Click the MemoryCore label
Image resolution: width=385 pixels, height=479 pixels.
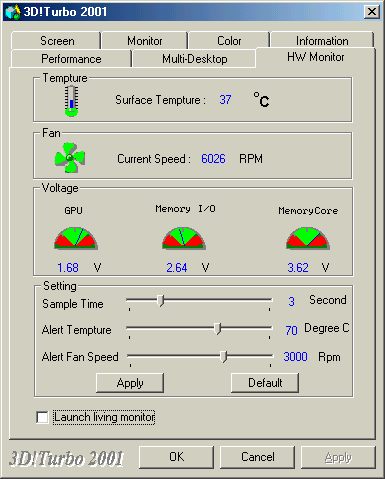308,210
